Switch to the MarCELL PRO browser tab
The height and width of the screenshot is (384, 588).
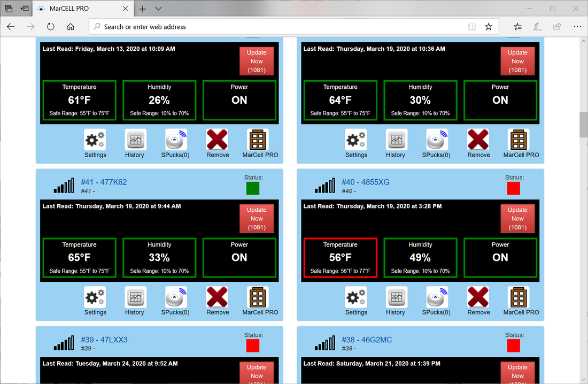[82, 8]
